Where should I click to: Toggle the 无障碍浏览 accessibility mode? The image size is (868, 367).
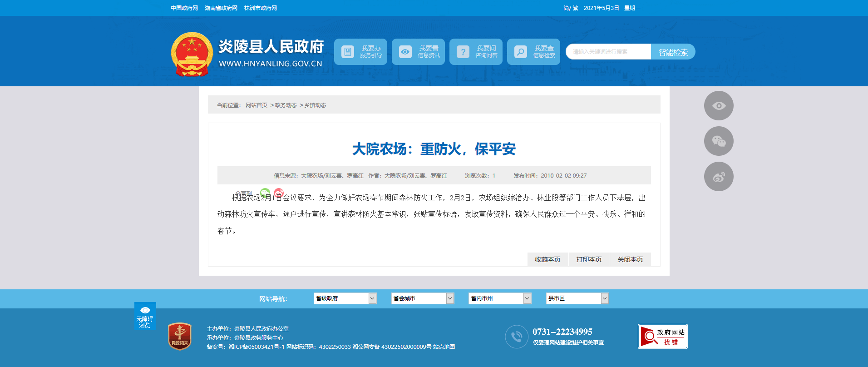[145, 316]
